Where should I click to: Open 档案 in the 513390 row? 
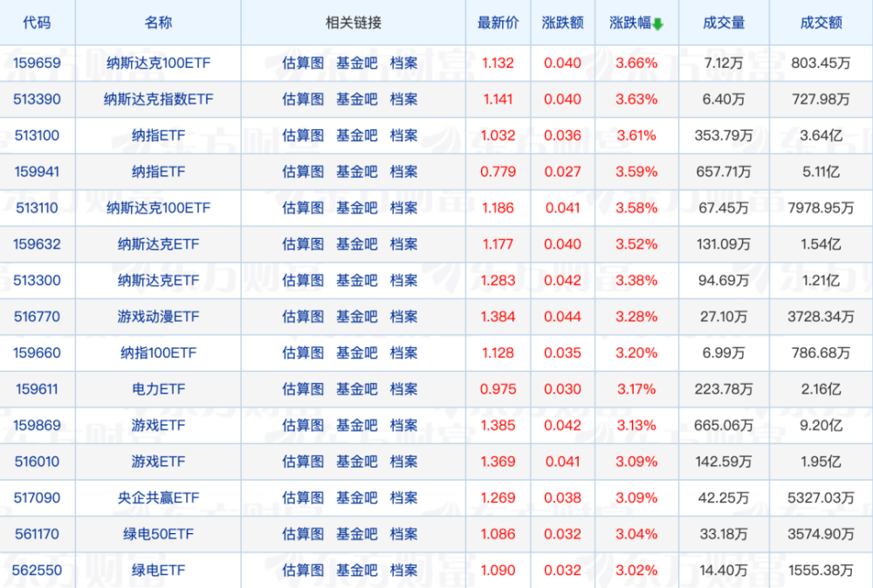pos(403,99)
